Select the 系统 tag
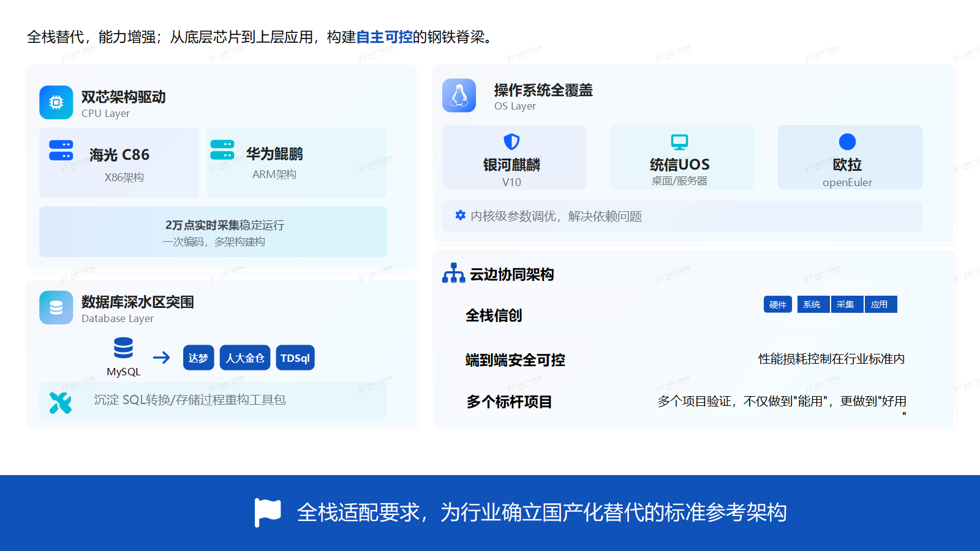Image resolution: width=980 pixels, height=551 pixels. (813, 304)
